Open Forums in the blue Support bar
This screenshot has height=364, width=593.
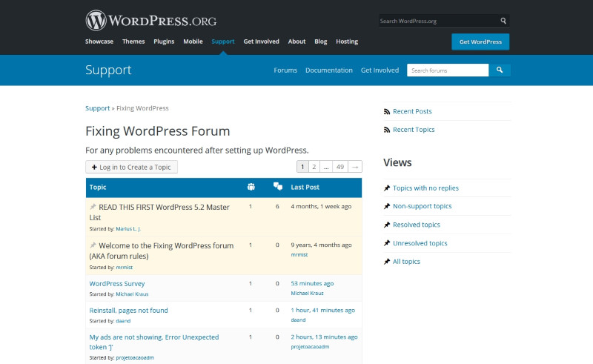tap(285, 70)
